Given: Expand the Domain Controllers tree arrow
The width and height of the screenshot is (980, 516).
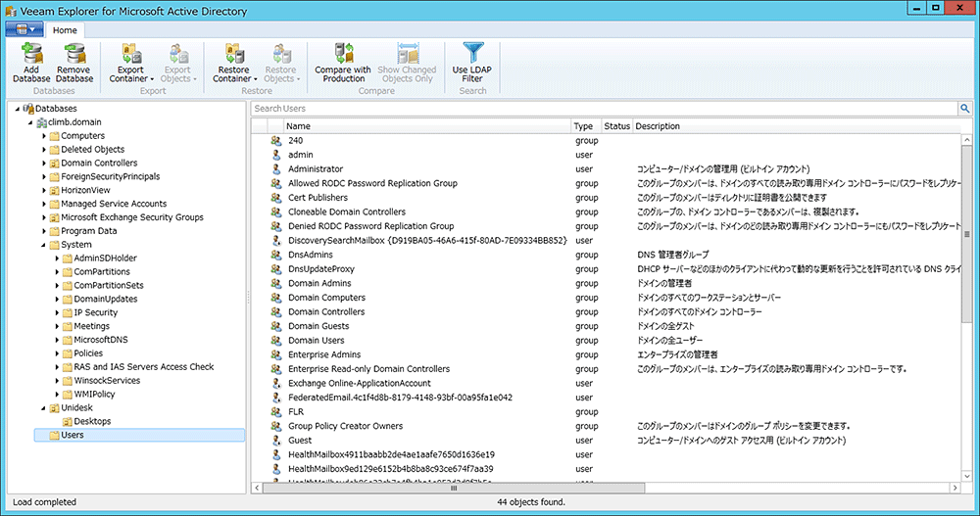Looking at the screenshot, I should point(44,164).
